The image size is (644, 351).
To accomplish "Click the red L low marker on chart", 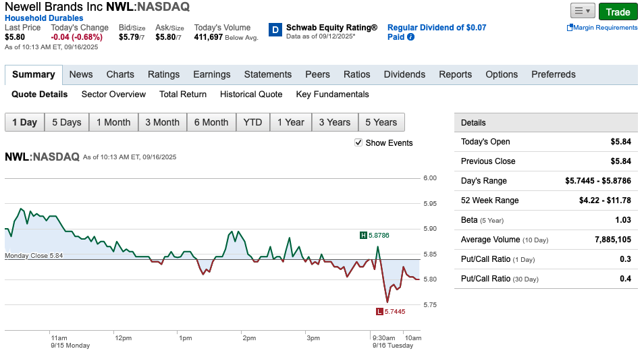I will (379, 312).
